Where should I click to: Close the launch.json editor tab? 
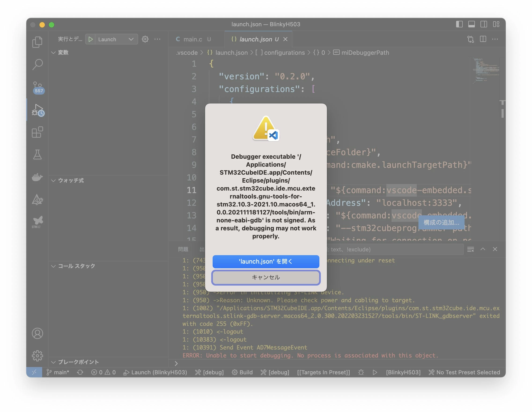(285, 39)
